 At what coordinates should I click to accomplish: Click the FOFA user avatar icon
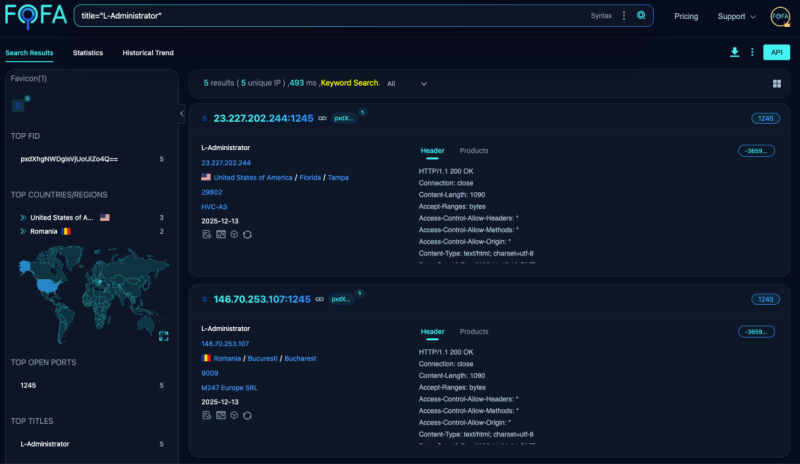tap(780, 16)
